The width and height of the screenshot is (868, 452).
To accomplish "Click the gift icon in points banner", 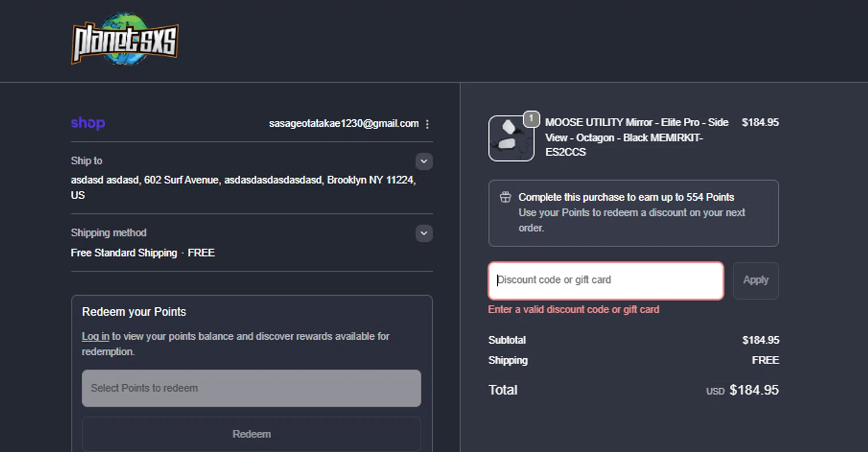I will pyautogui.click(x=505, y=197).
